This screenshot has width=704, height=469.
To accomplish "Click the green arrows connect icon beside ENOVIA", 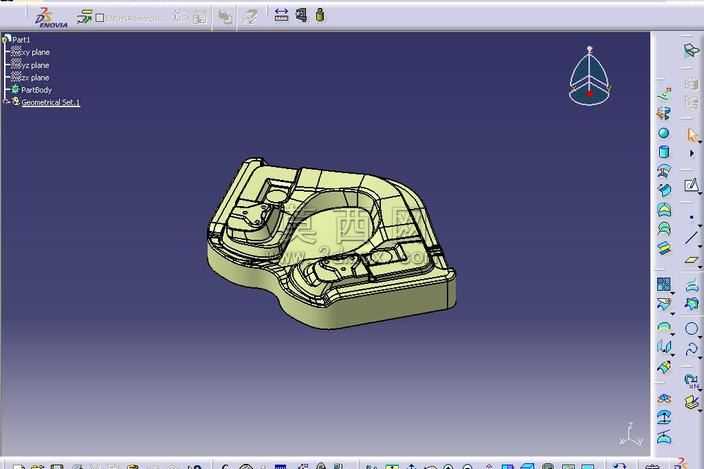I will coord(84,17).
